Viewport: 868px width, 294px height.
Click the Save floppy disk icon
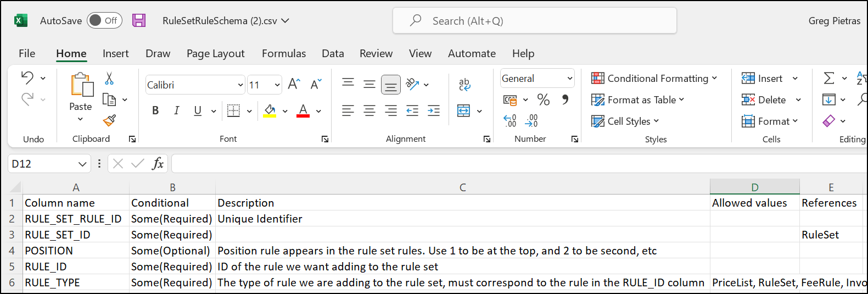(x=139, y=21)
